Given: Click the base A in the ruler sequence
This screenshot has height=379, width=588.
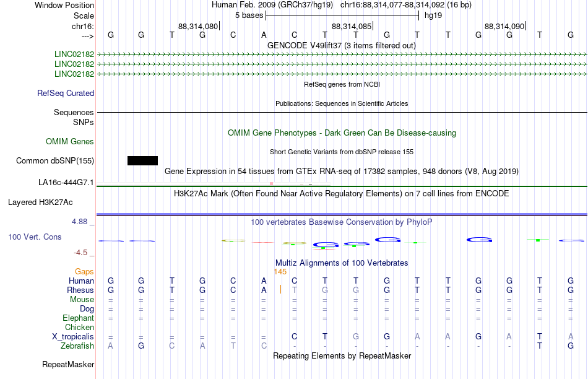Looking at the screenshot, I should 264,35.
